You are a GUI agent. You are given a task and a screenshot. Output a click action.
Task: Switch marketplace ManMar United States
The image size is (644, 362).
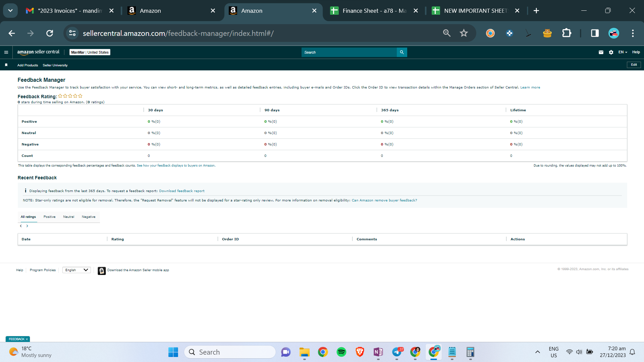[x=90, y=52]
